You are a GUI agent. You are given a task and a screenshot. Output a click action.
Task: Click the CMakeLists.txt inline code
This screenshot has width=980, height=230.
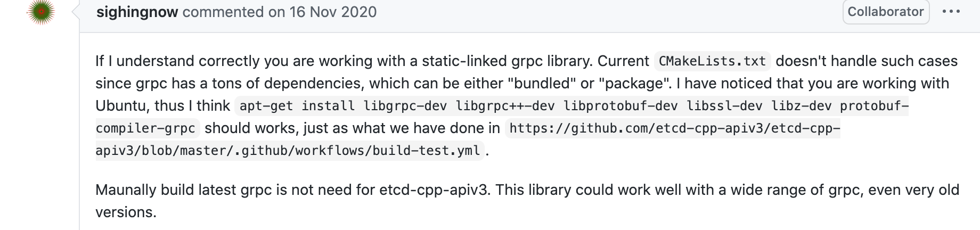click(x=712, y=61)
